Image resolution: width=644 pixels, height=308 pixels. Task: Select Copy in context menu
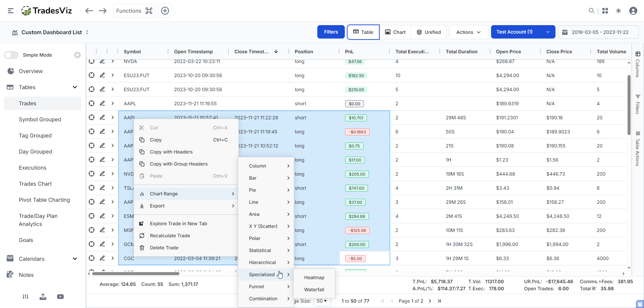coord(186,140)
